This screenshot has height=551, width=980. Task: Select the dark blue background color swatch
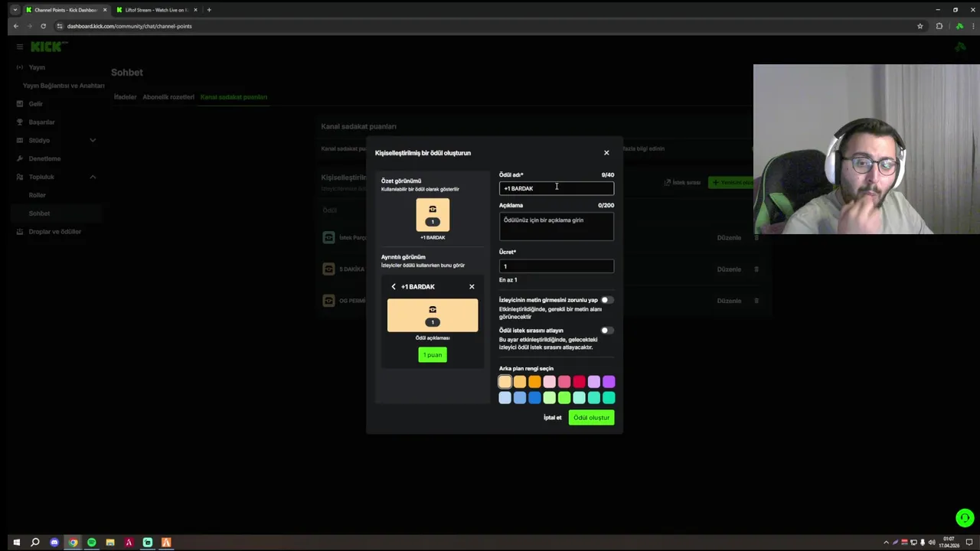(x=534, y=397)
